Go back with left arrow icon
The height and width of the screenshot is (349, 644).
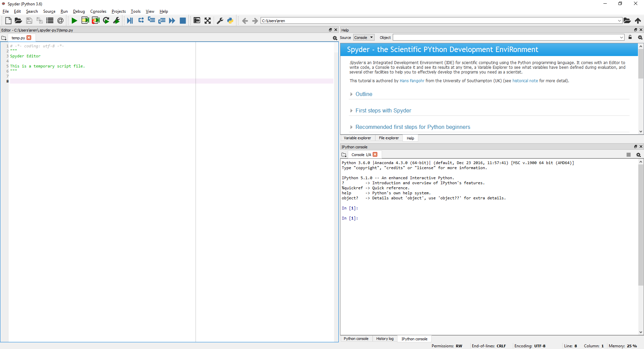[x=245, y=21]
